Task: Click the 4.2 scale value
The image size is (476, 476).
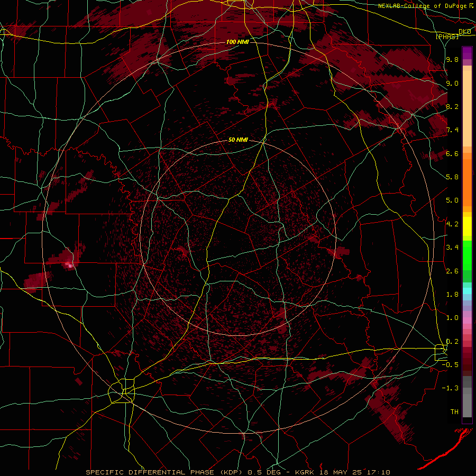Action: (452, 224)
